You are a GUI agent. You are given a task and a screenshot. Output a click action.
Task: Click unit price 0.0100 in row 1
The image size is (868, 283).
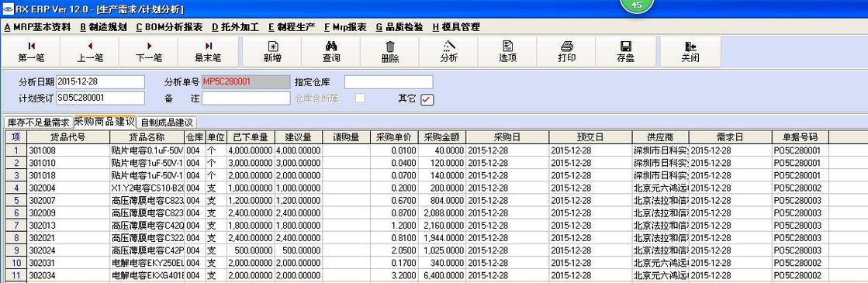pos(393,150)
